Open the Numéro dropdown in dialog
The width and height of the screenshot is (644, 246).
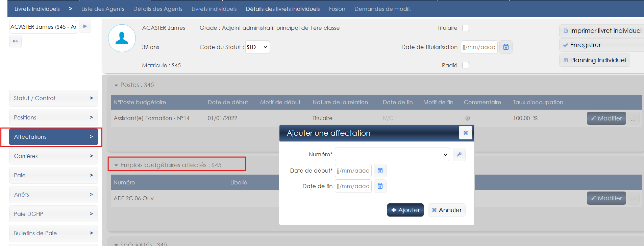point(392,154)
